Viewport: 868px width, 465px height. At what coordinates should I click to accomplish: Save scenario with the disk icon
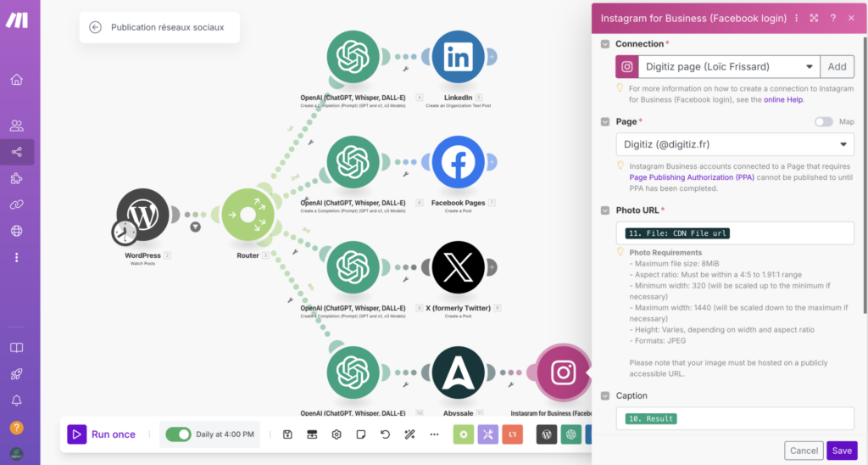click(287, 434)
